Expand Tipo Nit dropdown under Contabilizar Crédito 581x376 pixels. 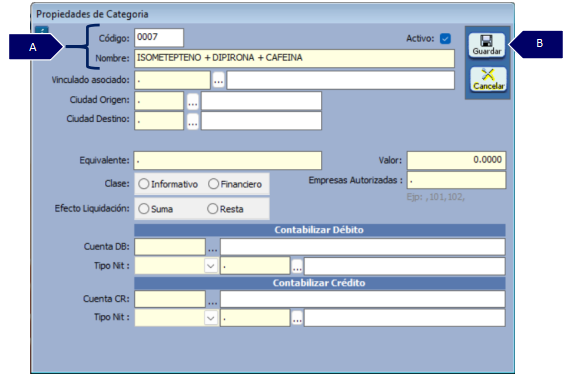211,318
